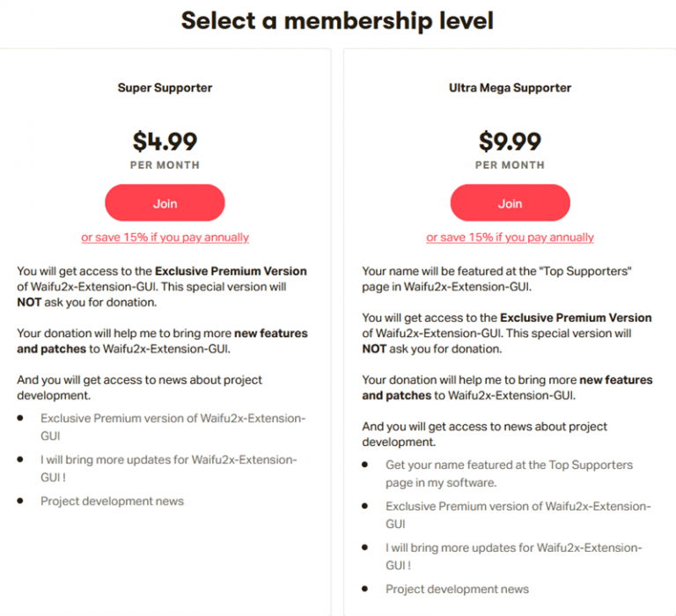Open annual savings link for Super Supporter
Viewport: 676px width, 616px height.
click(x=165, y=238)
